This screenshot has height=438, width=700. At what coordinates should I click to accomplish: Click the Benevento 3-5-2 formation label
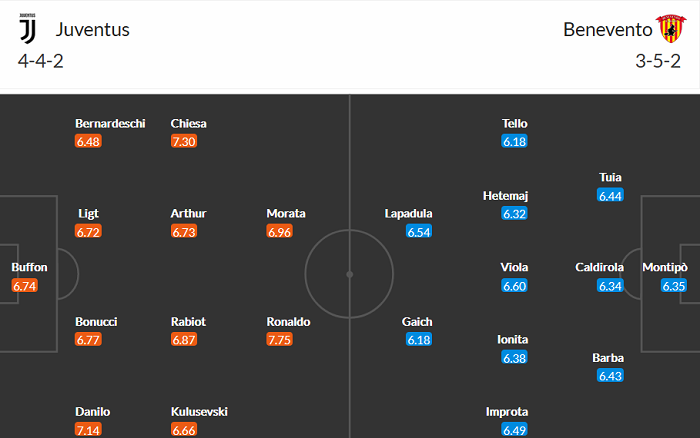pyautogui.click(x=657, y=61)
